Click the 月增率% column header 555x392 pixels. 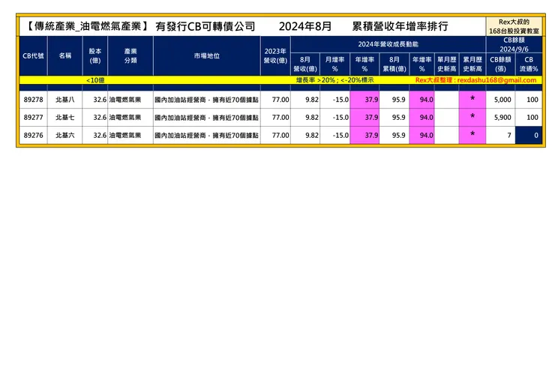click(334, 64)
